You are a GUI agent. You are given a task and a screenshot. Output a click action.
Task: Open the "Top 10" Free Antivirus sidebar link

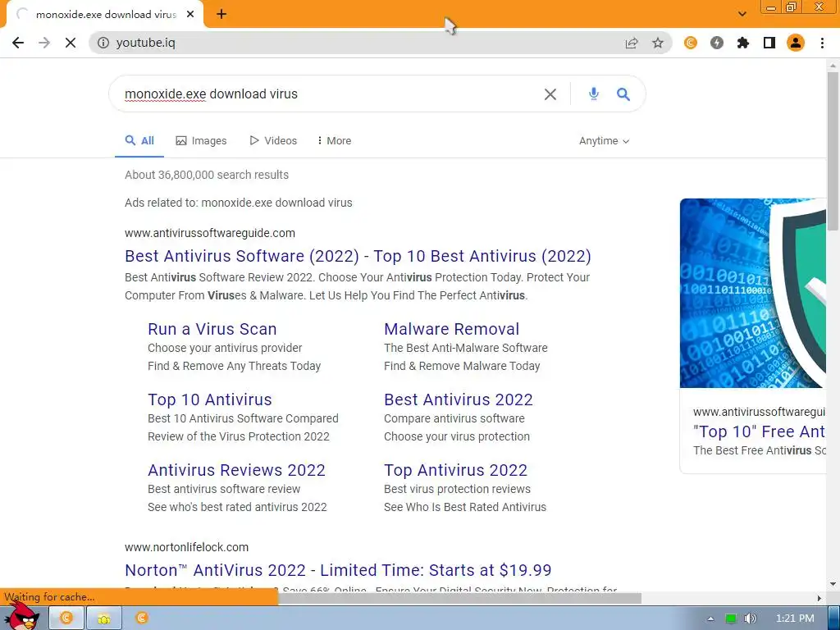coord(759,431)
